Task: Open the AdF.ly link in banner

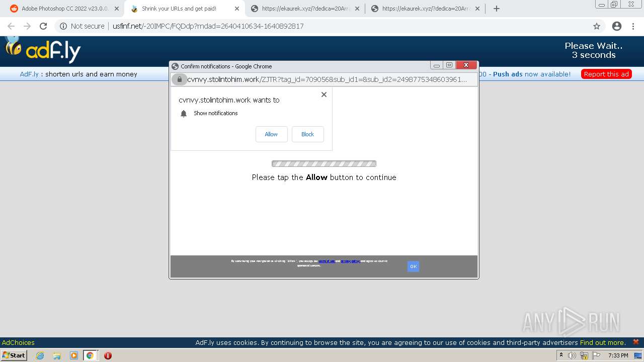Action: coord(29,74)
